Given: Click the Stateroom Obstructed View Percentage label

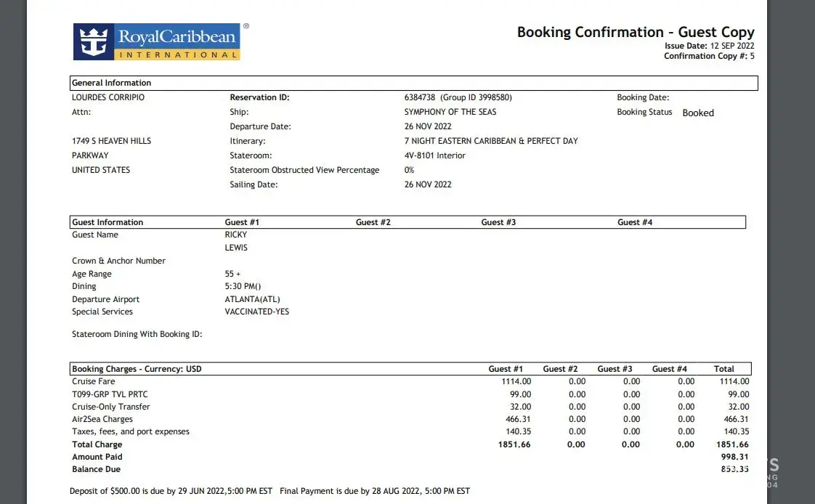Looking at the screenshot, I should [x=304, y=170].
